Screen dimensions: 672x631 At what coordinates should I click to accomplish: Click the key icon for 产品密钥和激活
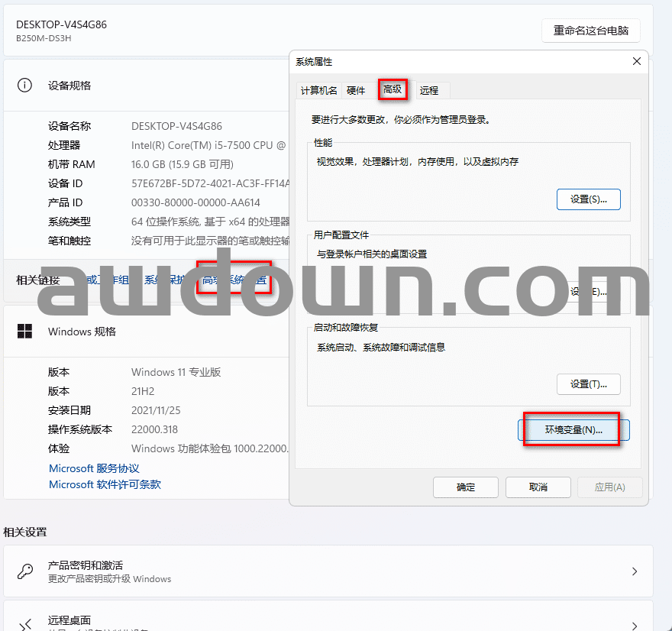[x=25, y=571]
